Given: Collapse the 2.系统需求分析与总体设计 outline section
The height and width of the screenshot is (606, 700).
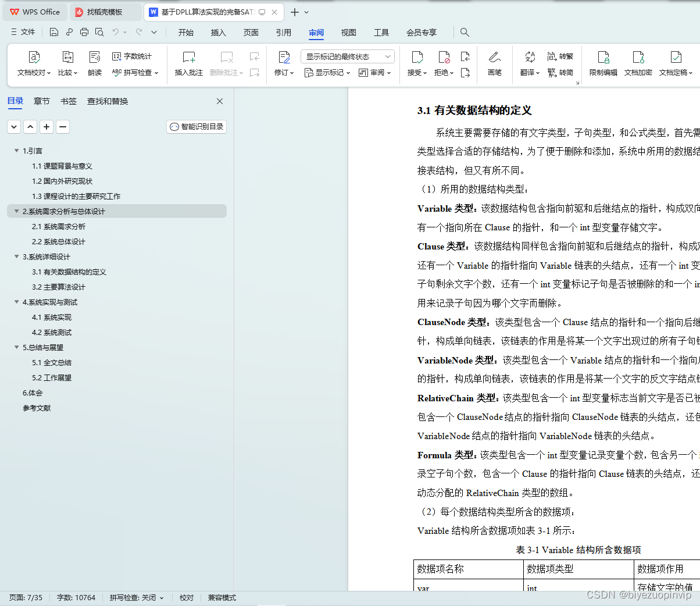Looking at the screenshot, I should 16,211.
